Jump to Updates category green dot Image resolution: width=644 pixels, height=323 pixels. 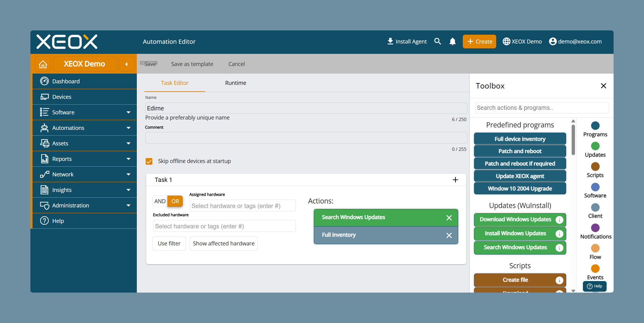(595, 146)
